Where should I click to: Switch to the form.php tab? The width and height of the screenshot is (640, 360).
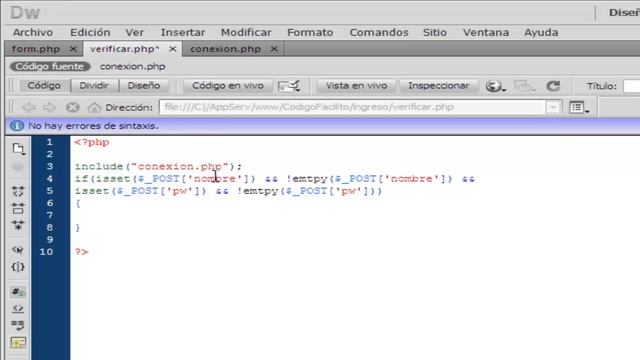point(36,49)
